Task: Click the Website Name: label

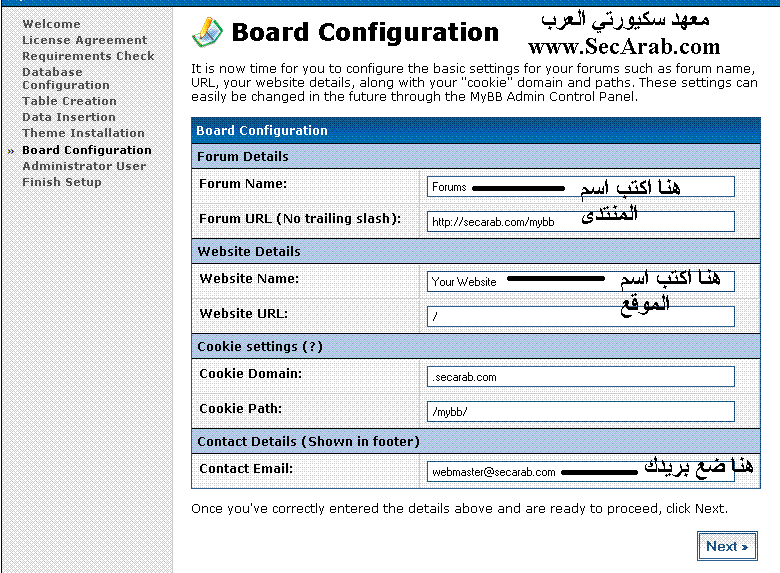Action: pyautogui.click(x=249, y=279)
